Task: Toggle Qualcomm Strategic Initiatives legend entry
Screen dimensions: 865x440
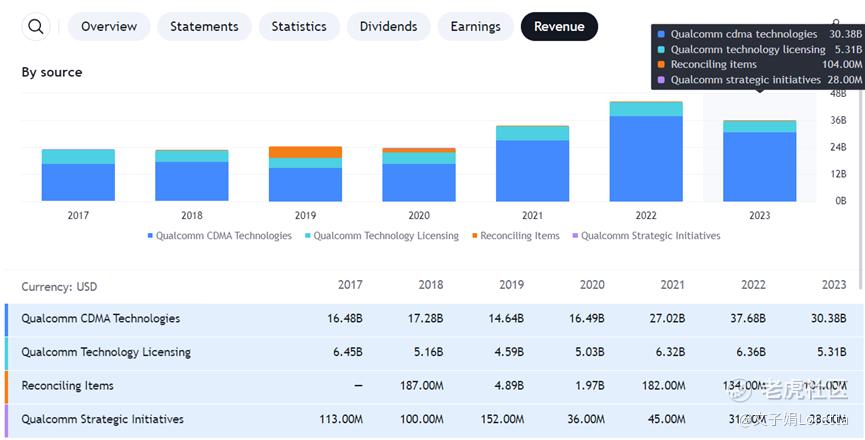Action: pyautogui.click(x=647, y=235)
